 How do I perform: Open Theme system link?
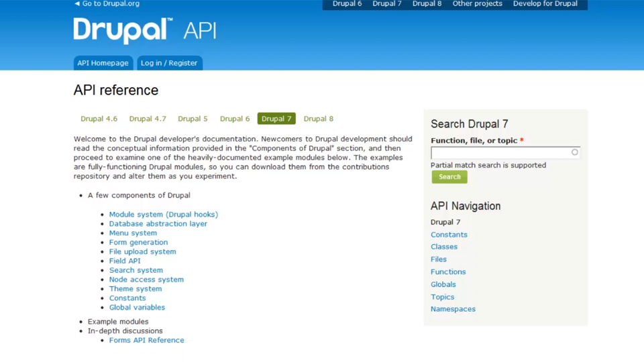click(x=136, y=289)
